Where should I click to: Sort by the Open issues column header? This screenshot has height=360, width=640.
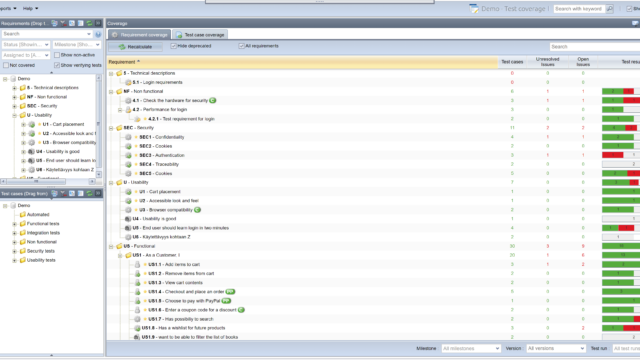583,62
